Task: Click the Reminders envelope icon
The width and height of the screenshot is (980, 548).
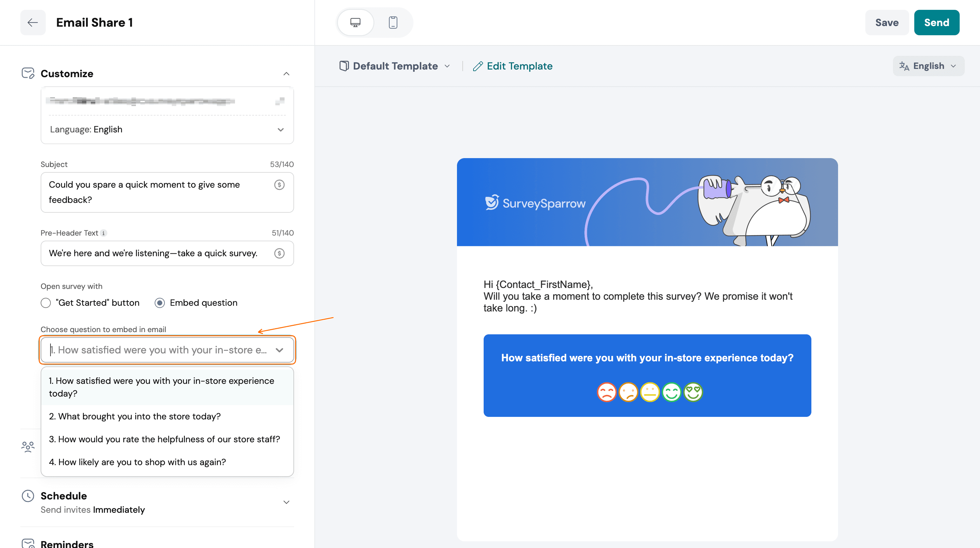Action: tap(28, 544)
